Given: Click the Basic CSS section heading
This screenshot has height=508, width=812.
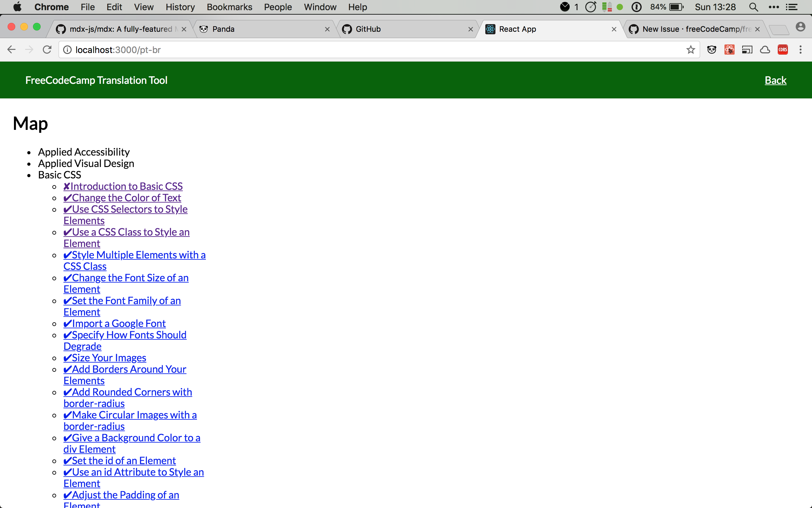Looking at the screenshot, I should coord(60,175).
